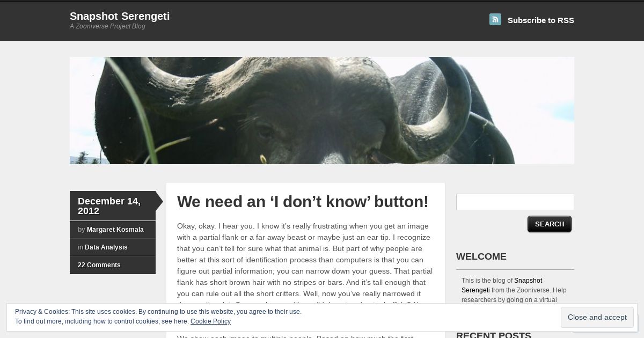Open the Cookie Policy link
The height and width of the screenshot is (338, 644).
click(x=210, y=321)
